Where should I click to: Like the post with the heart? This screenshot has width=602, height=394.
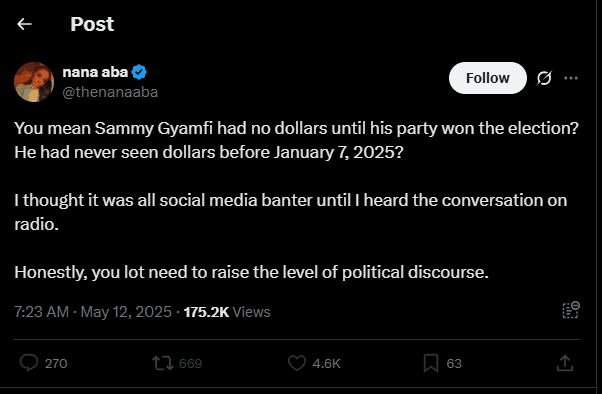tap(297, 363)
